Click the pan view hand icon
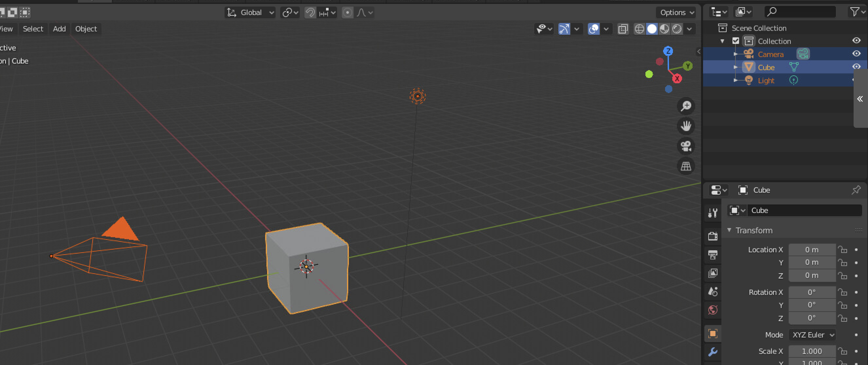Screen dimensions: 868x365 coord(686,126)
